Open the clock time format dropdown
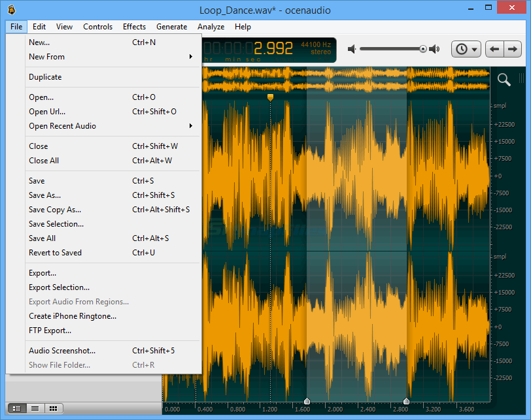This screenshot has height=420, width=531. [466, 49]
